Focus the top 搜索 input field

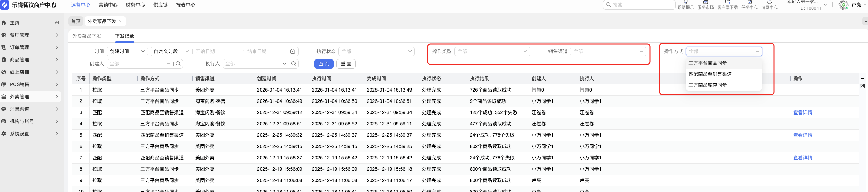pyautogui.click(x=639, y=5)
